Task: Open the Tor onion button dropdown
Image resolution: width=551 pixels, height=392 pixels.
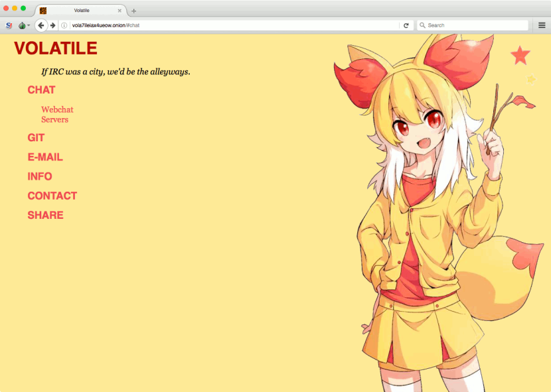Action: 23,25
